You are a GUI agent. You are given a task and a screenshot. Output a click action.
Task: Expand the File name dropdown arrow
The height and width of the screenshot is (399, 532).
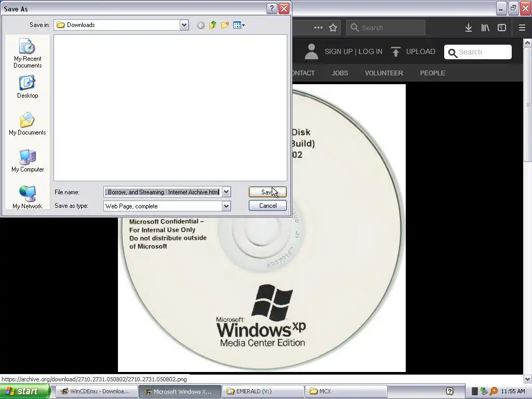[227, 192]
